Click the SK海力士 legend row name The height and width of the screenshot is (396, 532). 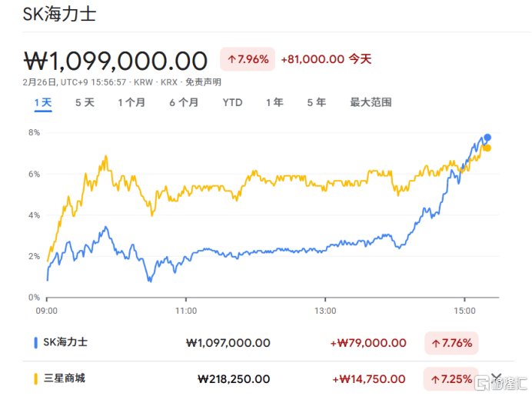(x=65, y=342)
